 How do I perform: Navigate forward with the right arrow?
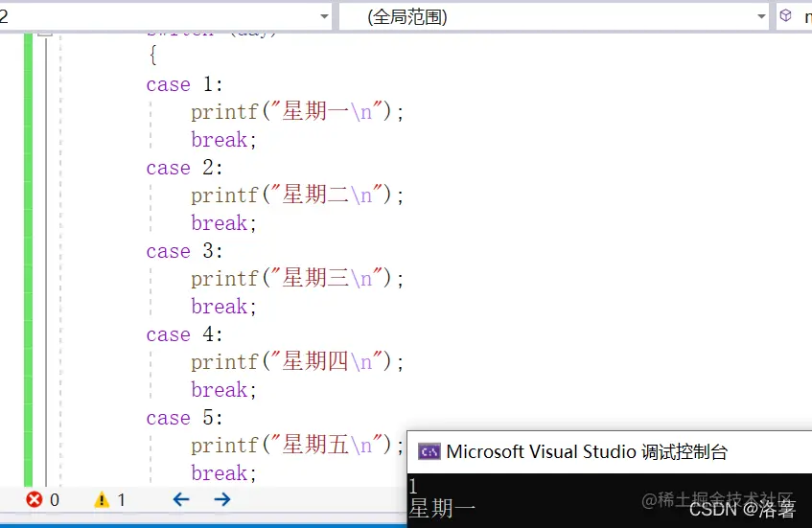click(222, 499)
